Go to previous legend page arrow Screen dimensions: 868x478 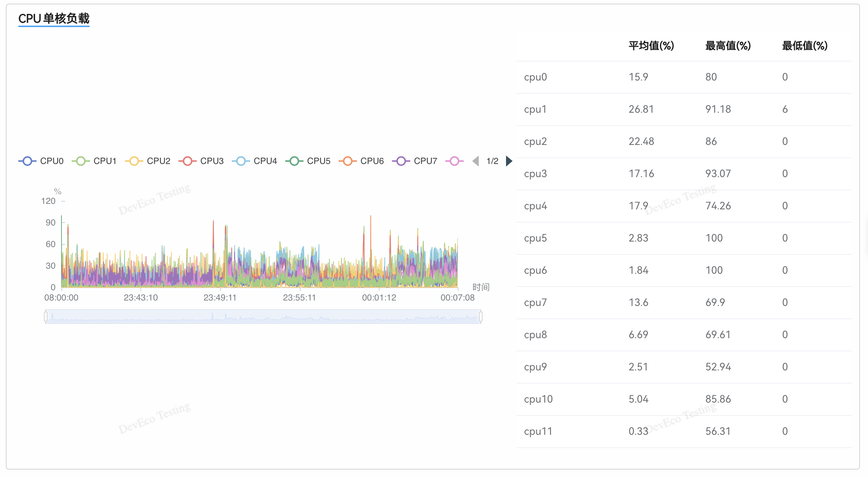pyautogui.click(x=476, y=161)
